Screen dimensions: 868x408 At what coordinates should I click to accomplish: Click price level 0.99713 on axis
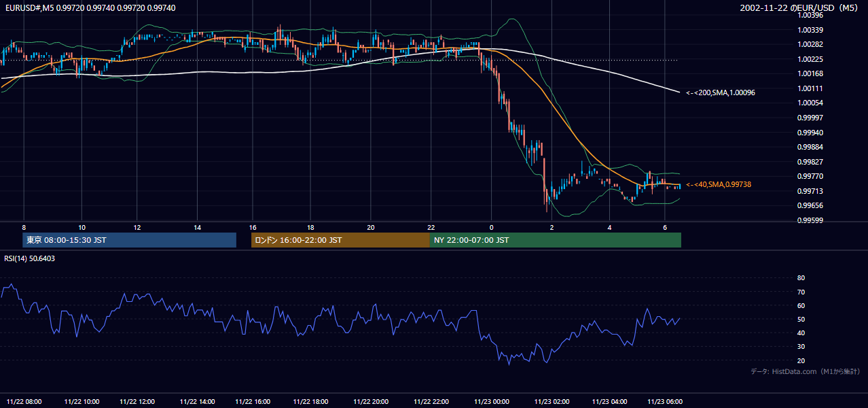810,191
